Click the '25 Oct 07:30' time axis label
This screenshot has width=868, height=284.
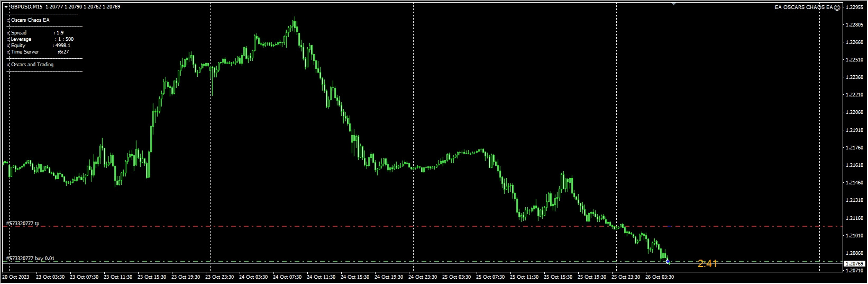pos(490,277)
